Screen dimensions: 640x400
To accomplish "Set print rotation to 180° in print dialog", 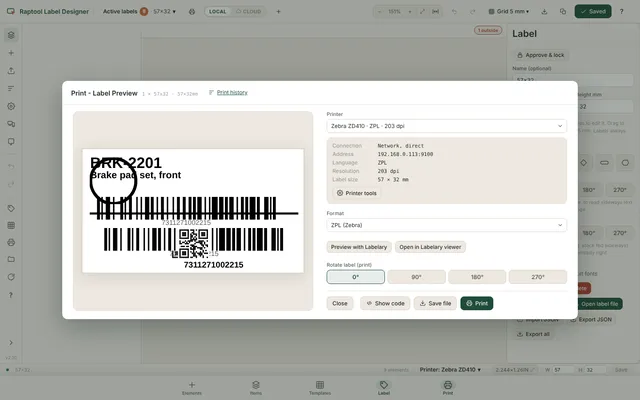I will point(477,277).
